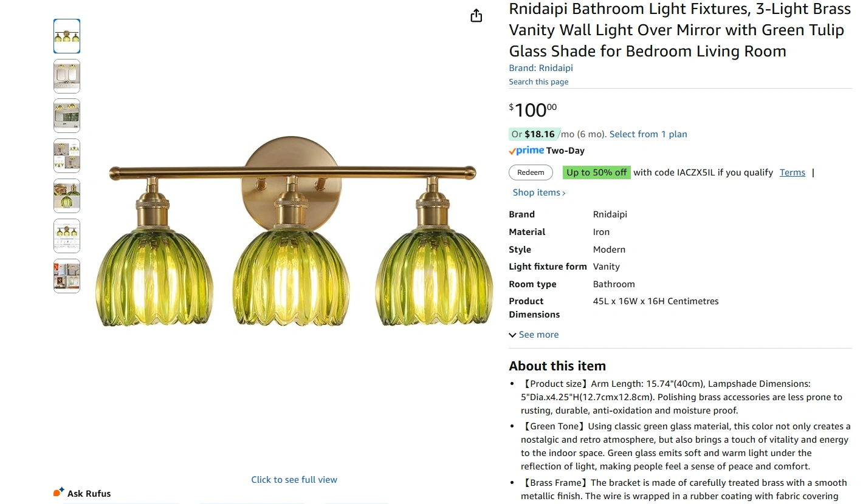Viewport: 863px width, 504px height.
Task: Click the main product image of green lamps
Action: pyautogui.click(x=294, y=243)
